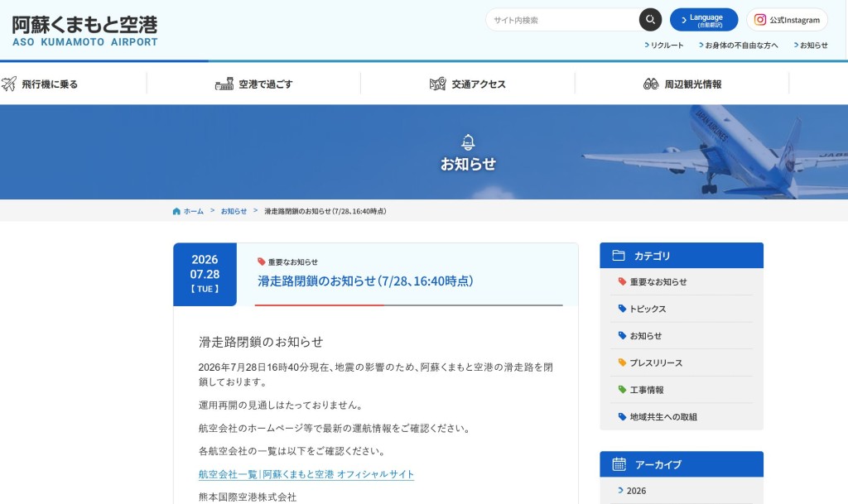
Task: Select the 工事情報 category
Action: pos(682,390)
